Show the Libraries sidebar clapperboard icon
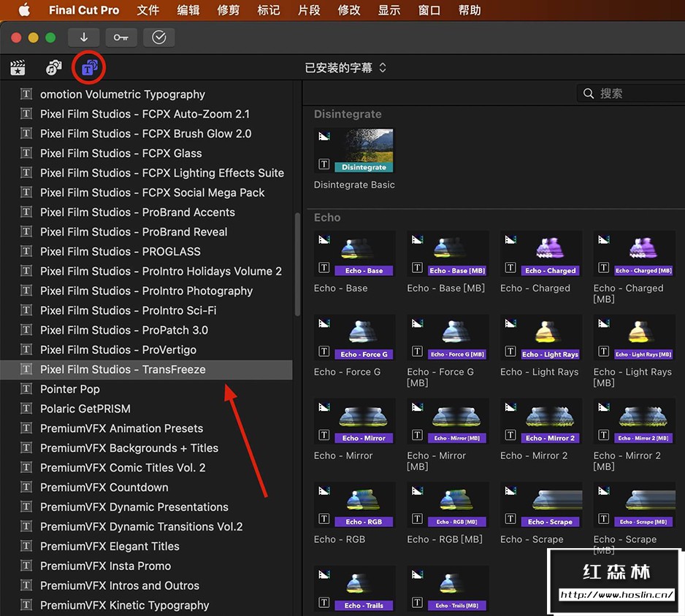 tap(18, 68)
